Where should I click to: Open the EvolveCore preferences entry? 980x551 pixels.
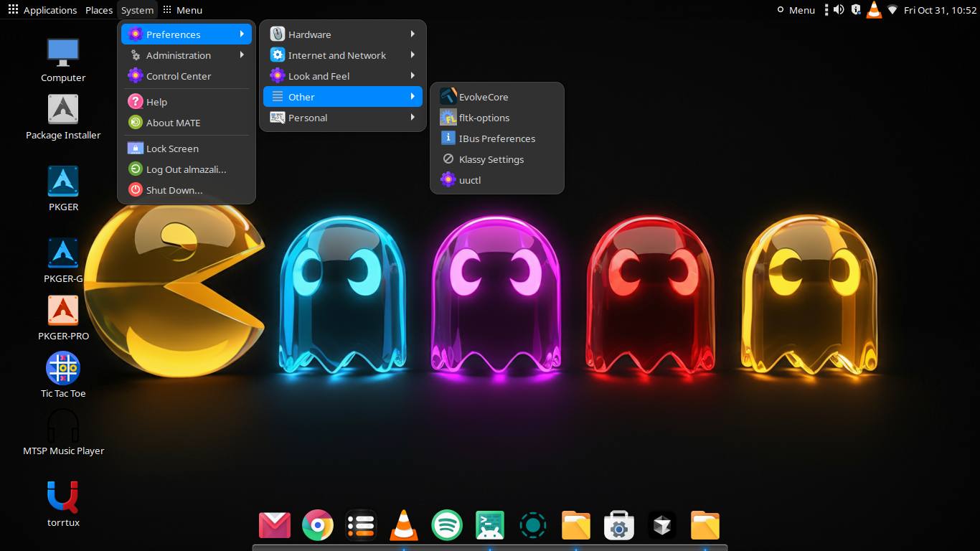[496, 97]
